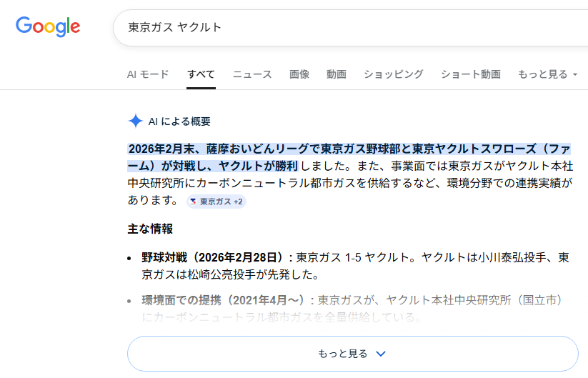Click the 環境面での提携（2021年4月〜） bullet title
This screenshot has height=378, width=588.
pos(226,300)
